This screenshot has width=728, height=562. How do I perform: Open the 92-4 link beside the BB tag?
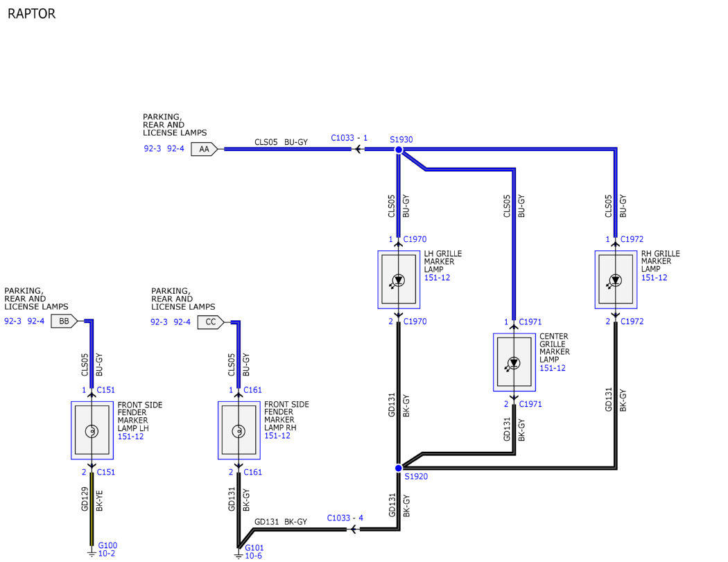tap(36, 321)
